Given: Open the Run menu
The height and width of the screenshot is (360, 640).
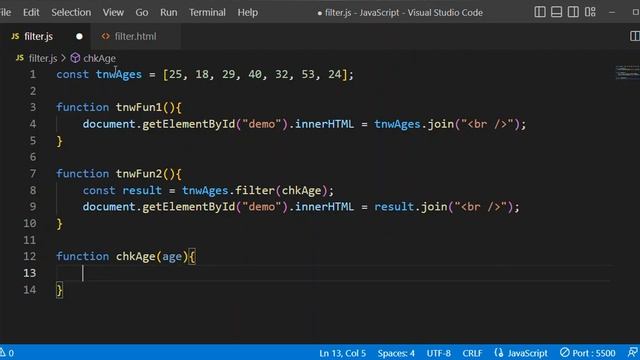Looking at the screenshot, I should [x=169, y=12].
